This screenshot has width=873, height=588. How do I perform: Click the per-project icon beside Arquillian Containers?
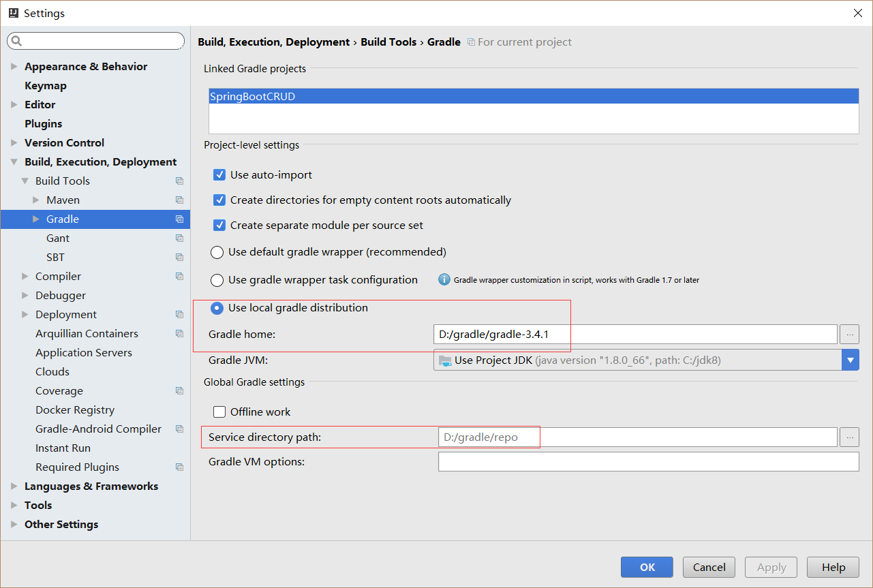click(179, 334)
